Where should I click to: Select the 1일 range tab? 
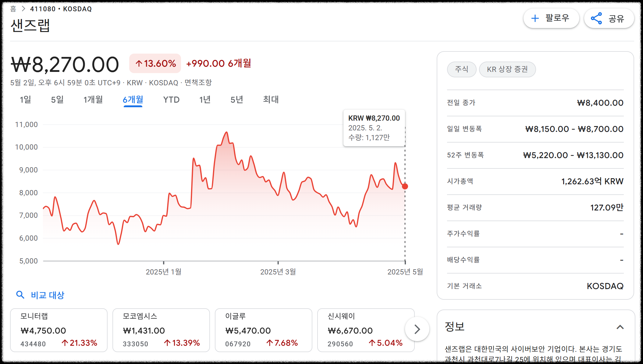coord(25,100)
